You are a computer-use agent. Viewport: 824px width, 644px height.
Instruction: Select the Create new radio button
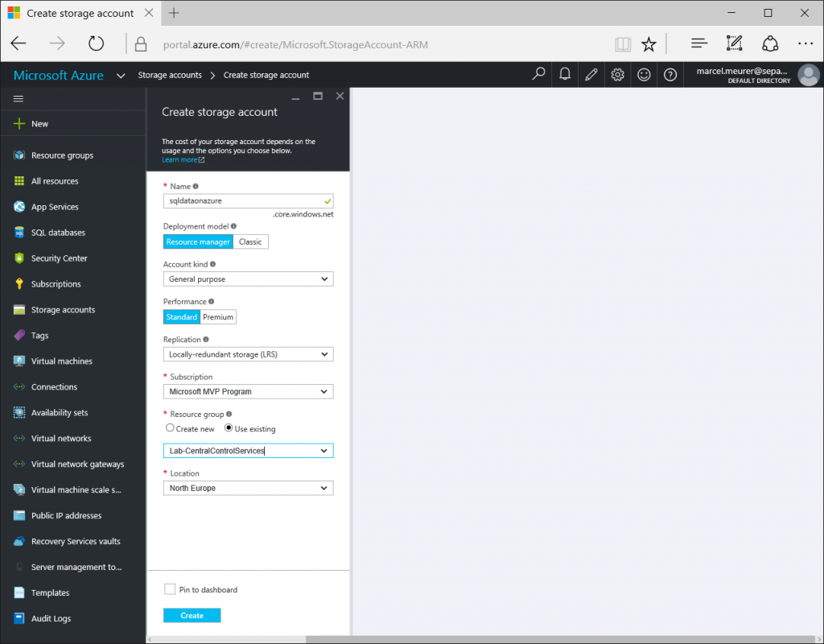pyautogui.click(x=170, y=428)
